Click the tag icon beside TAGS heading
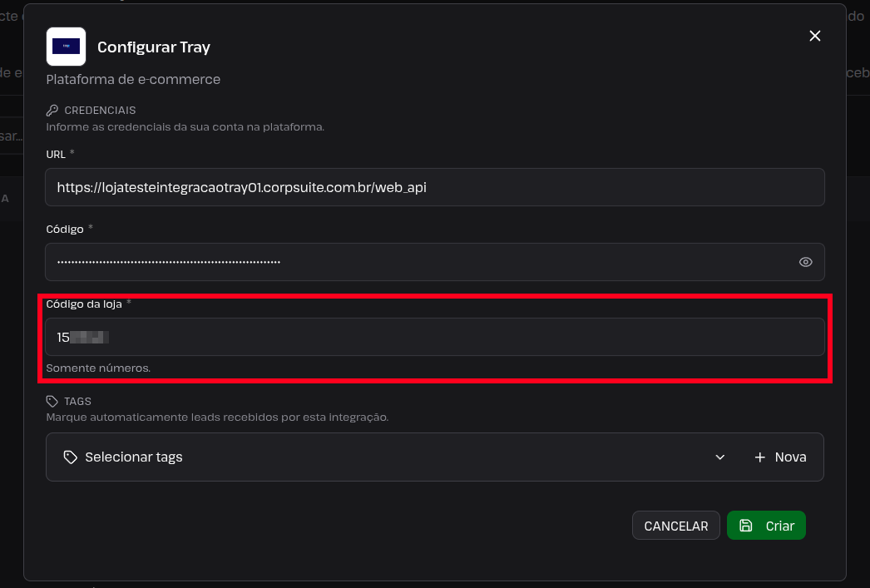 point(52,401)
